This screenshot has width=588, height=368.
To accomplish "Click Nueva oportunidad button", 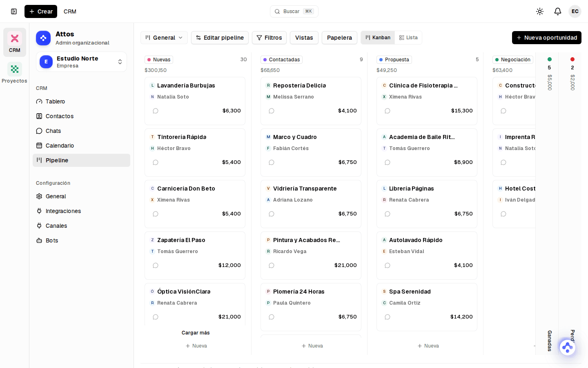I will 546,38.
